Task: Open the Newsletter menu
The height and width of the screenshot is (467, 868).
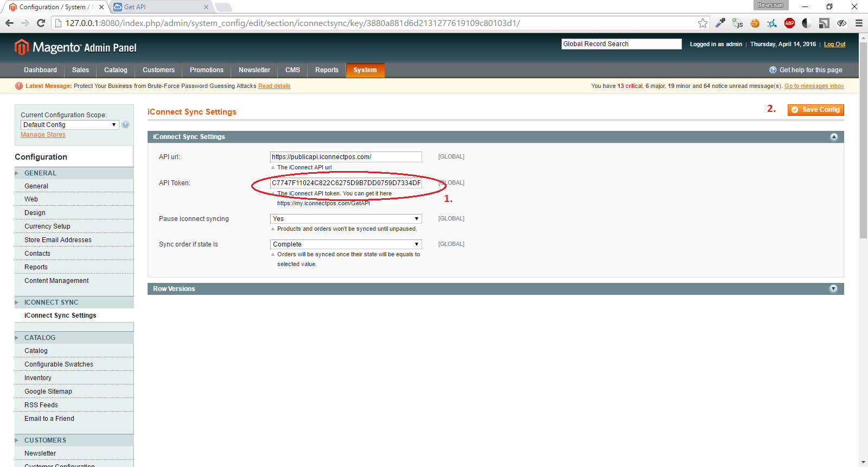Action: click(254, 70)
